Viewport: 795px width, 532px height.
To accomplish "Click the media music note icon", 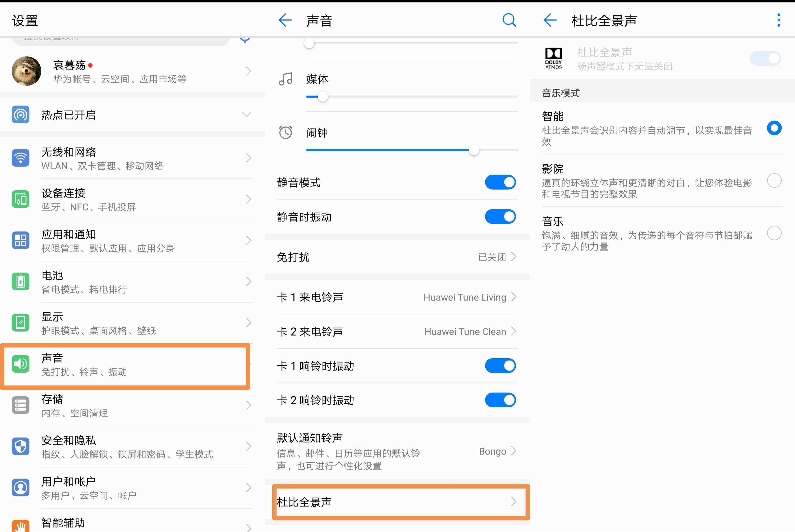I will click(x=285, y=79).
